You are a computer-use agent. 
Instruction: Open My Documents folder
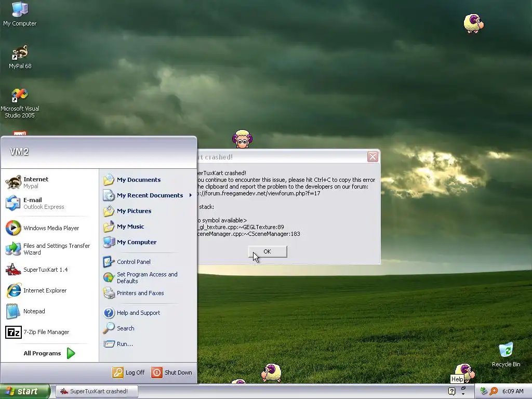point(132,180)
